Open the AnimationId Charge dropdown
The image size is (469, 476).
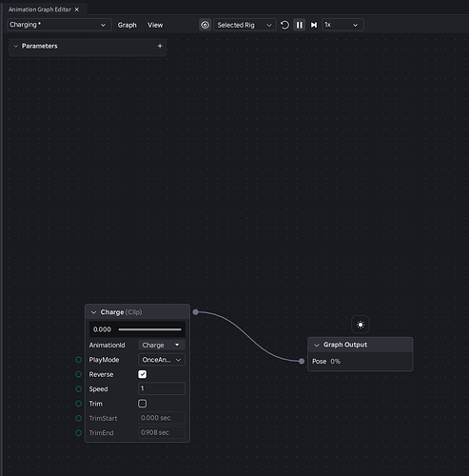[x=162, y=345]
